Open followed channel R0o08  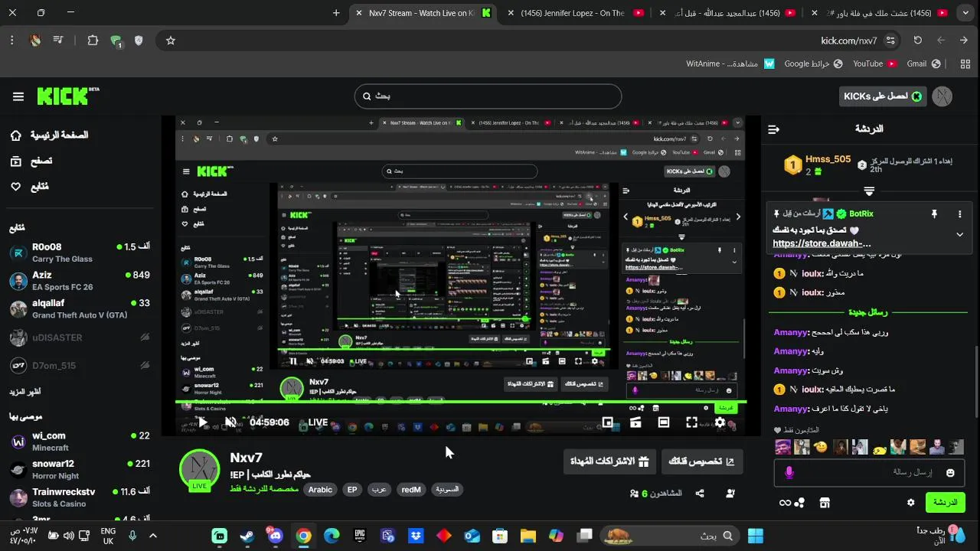(80, 253)
